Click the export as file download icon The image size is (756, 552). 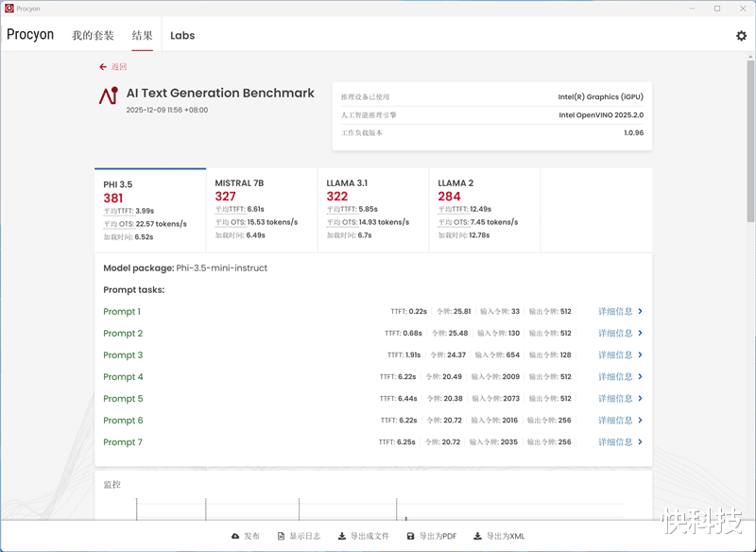tap(341, 536)
